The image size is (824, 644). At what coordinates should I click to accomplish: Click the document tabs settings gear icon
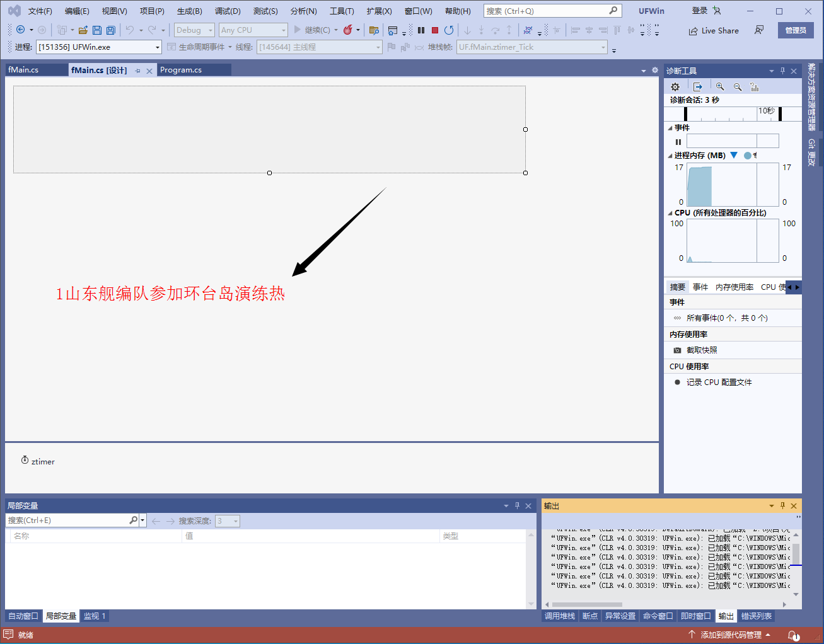[x=655, y=70]
